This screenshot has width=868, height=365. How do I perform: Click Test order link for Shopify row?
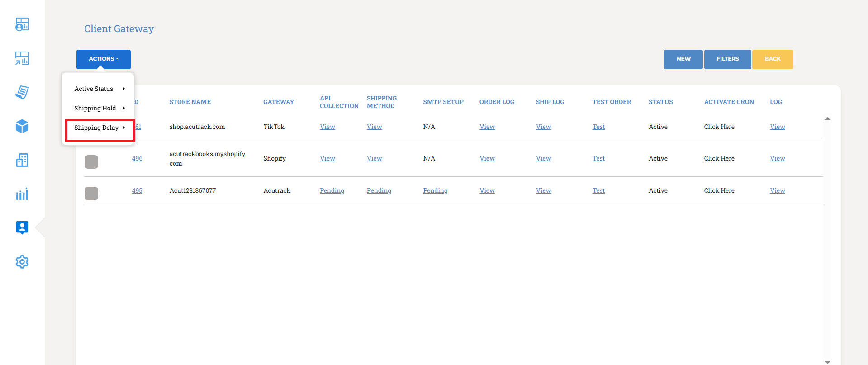pyautogui.click(x=598, y=158)
